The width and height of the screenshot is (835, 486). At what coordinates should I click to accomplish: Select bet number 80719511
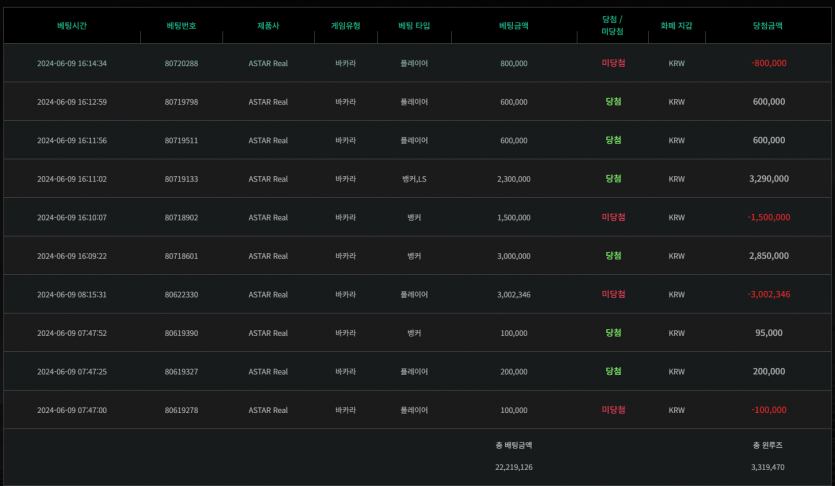click(x=181, y=141)
